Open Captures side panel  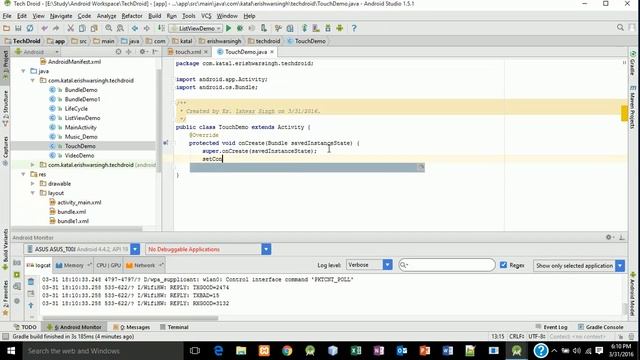click(5, 150)
